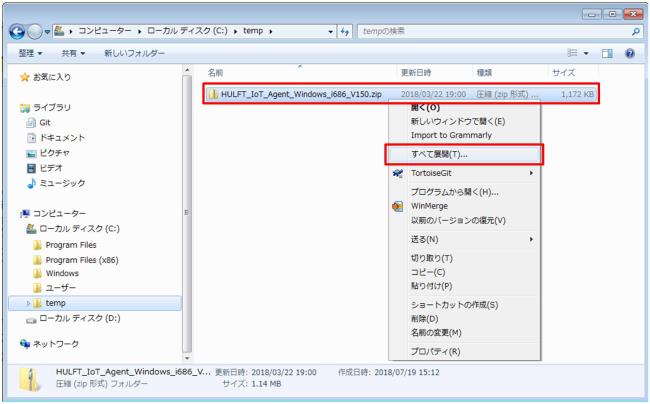The image size is (650, 404).
Task: Click the refresh icon beside address bar
Action: pos(346,32)
